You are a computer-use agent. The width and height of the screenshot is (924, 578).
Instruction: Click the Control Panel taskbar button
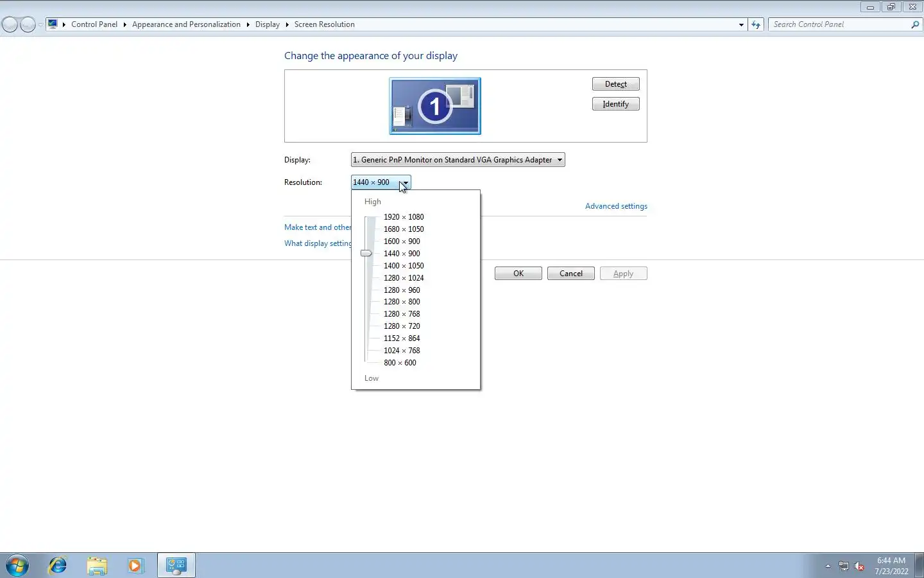pos(176,566)
